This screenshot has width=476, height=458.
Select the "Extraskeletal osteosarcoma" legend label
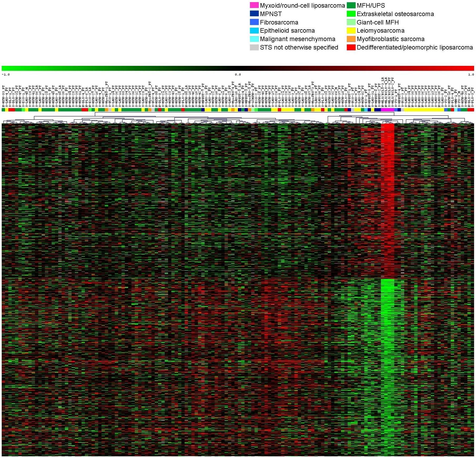[x=395, y=14]
